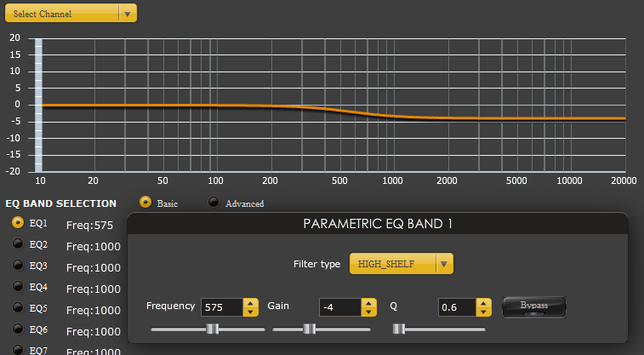Image resolution: width=644 pixels, height=355 pixels.
Task: Click the Frequency slider handle
Action: click(213, 329)
